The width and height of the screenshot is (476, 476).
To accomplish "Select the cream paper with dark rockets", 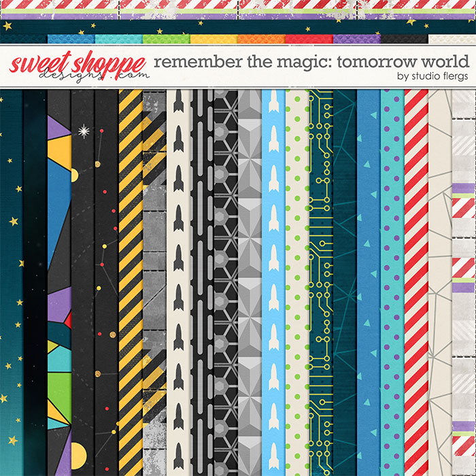I will coord(178,283).
